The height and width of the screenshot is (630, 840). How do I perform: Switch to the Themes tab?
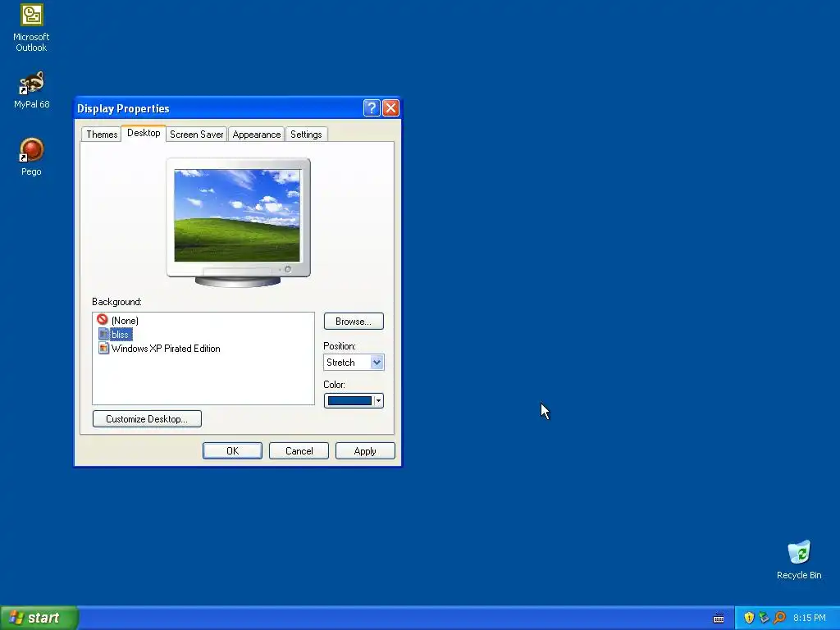[x=102, y=135]
